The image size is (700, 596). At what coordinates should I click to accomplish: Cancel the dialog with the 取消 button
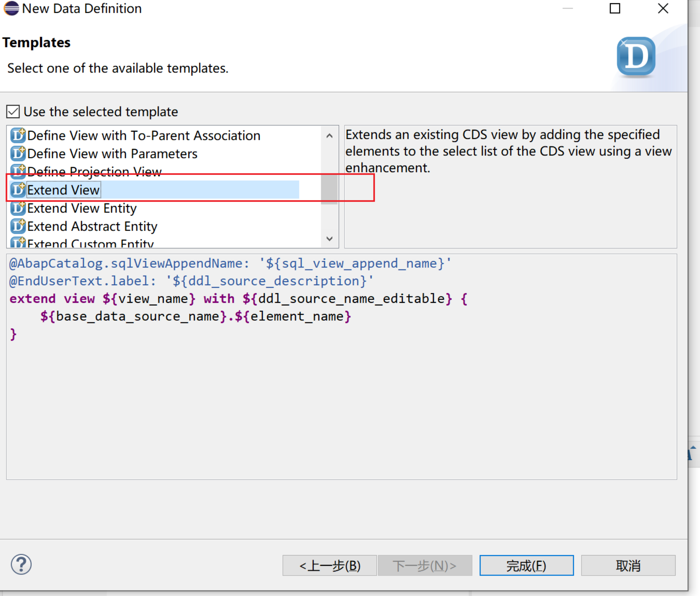628,566
